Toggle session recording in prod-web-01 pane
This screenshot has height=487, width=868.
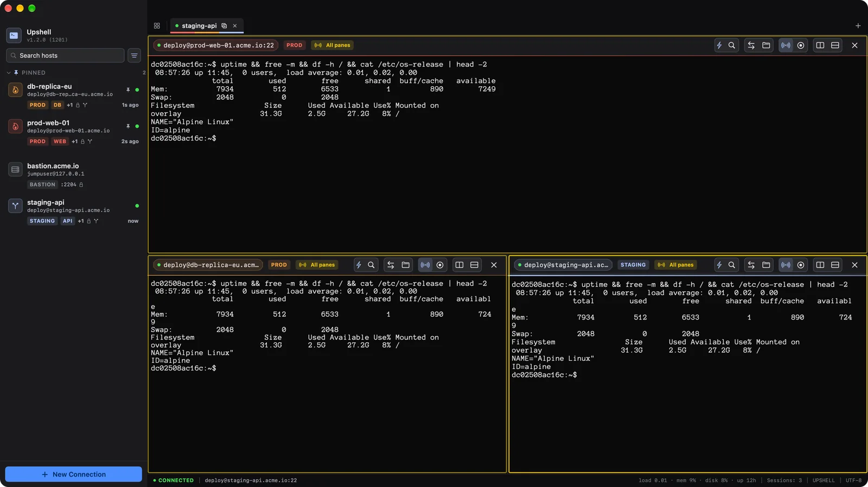coord(801,46)
